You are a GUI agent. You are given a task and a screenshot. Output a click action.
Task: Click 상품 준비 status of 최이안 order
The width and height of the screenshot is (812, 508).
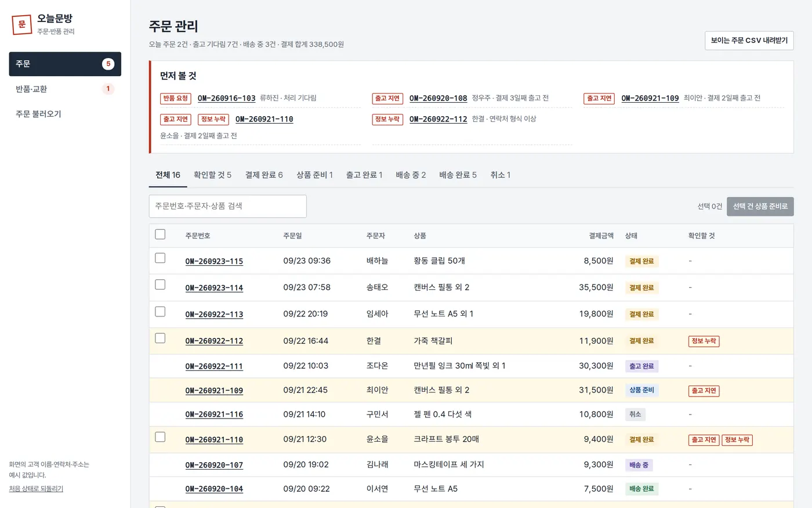click(641, 390)
